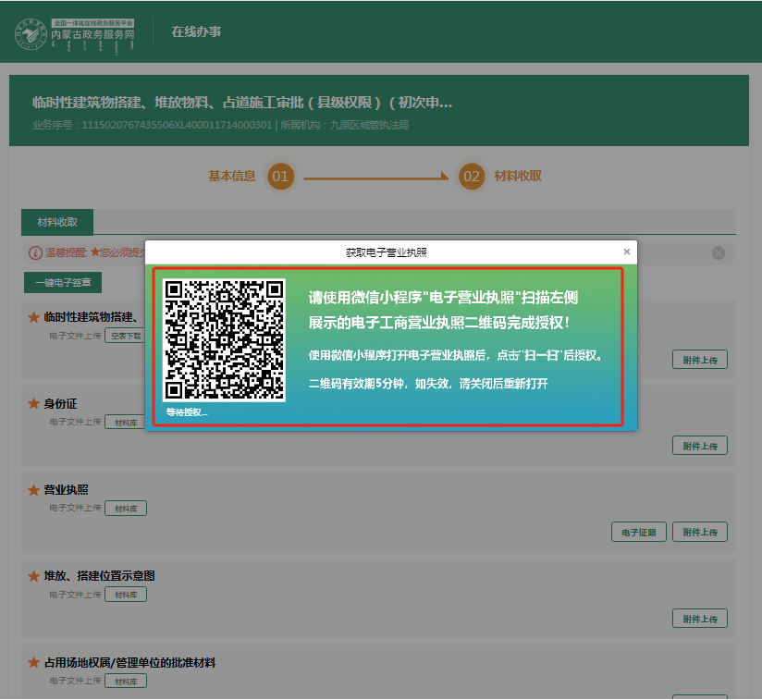This screenshot has height=700, width=762.
Task: Close the 获取电子营业执照 popup dialog
Action: pos(626,252)
